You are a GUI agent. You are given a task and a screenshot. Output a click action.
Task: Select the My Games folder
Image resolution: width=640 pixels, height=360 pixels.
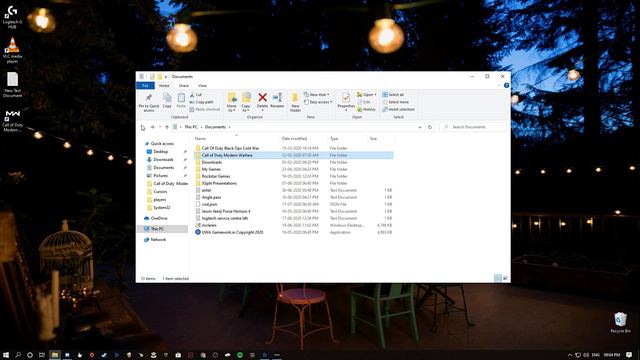click(x=293, y=169)
